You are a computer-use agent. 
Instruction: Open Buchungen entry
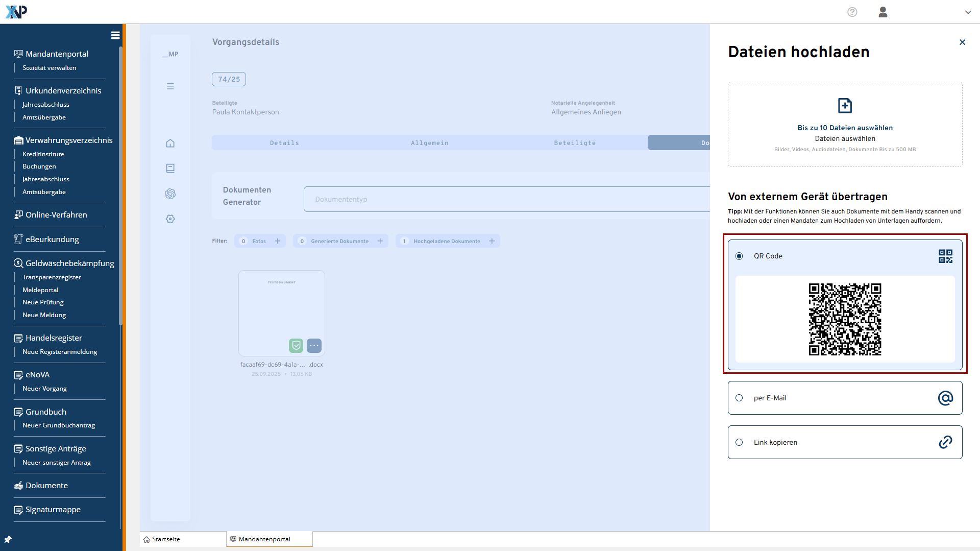click(x=39, y=166)
